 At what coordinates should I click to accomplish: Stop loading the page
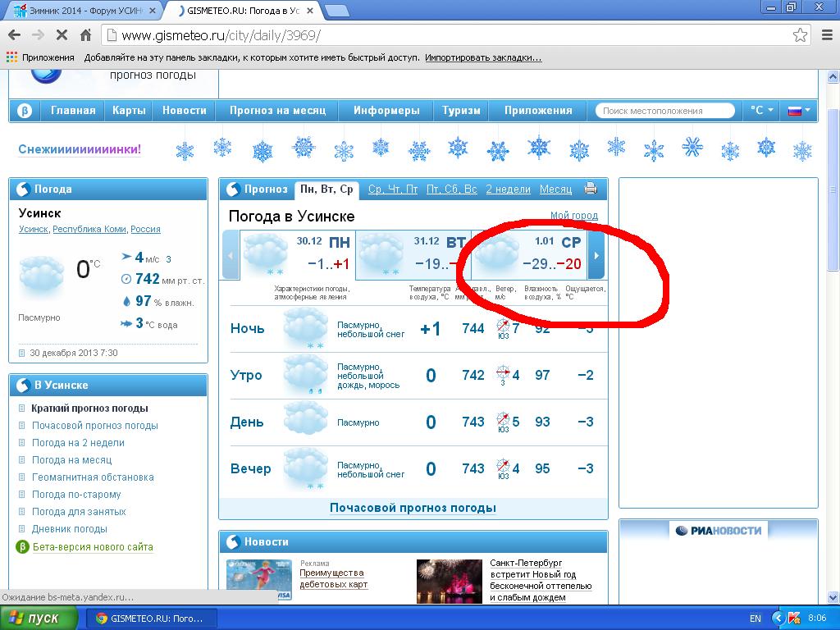(62, 35)
